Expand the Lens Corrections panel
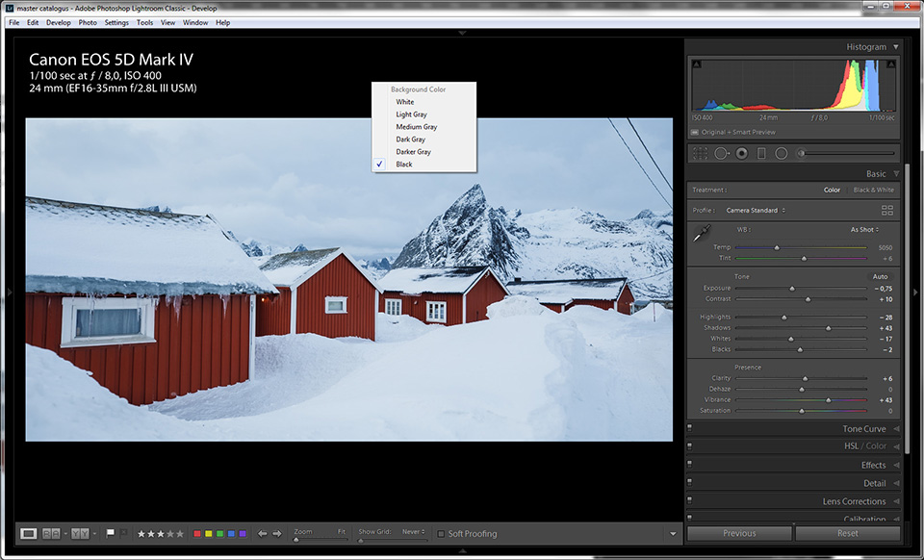 [x=896, y=501]
